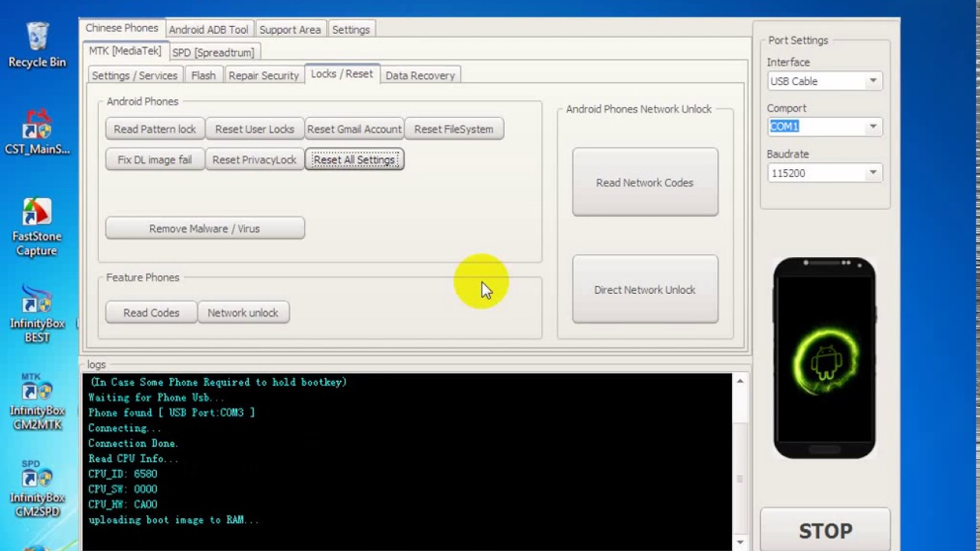Switch to Support Area tab
Image resolution: width=980 pixels, height=551 pixels.
pos(289,29)
